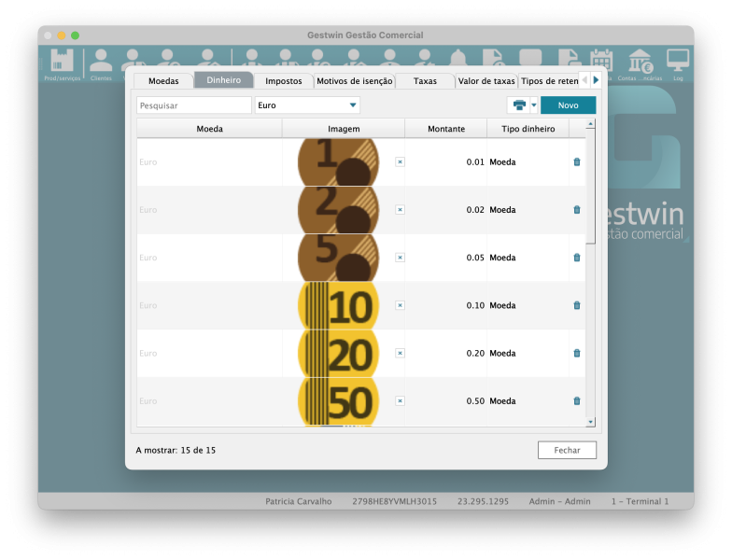This screenshot has height=560, width=732.
Task: Delete the 0.01 Euro coin row
Action: pos(576,161)
